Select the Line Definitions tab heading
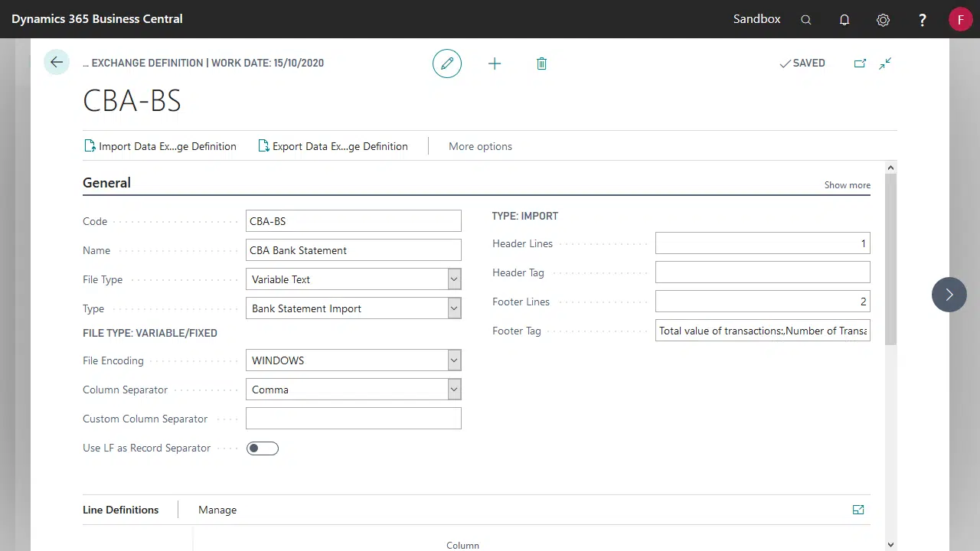Viewport: 980px width, 551px height. pos(121,510)
